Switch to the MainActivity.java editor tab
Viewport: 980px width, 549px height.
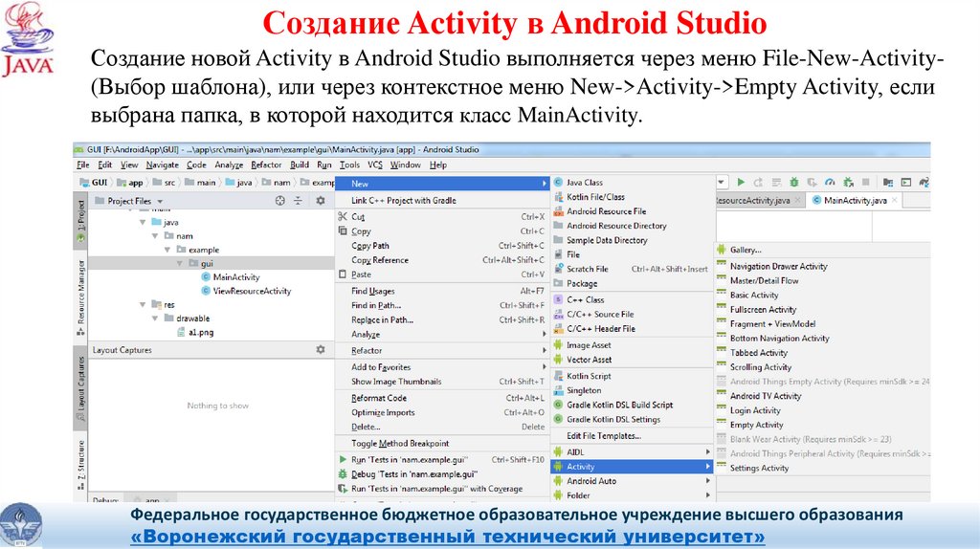[x=855, y=201]
